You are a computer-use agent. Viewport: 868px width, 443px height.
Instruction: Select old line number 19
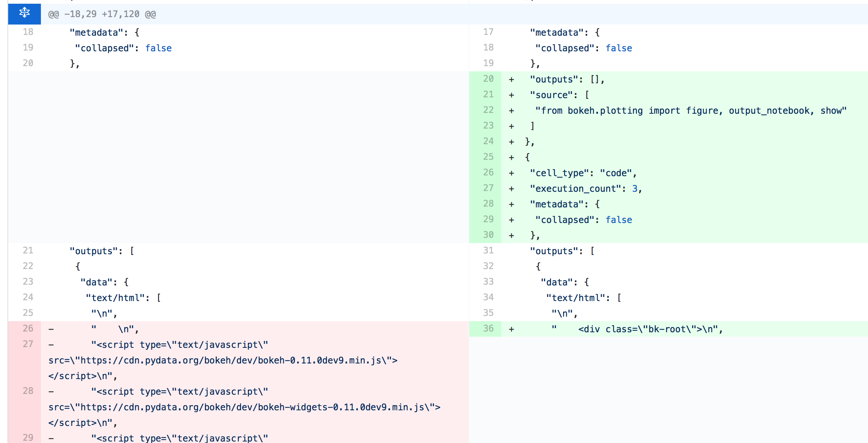(x=28, y=48)
